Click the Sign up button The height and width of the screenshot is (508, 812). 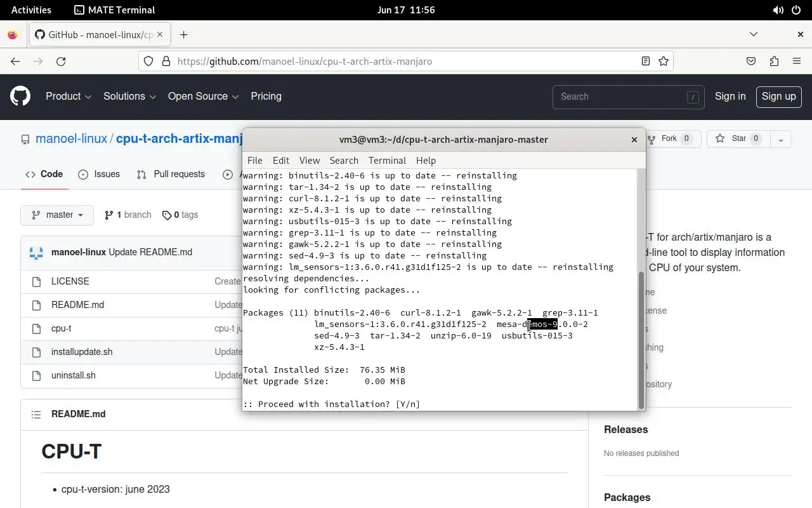(778, 97)
